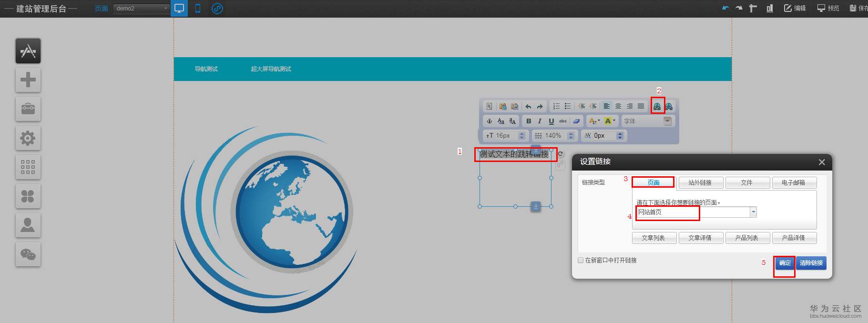Click the blue undo arrow in top bar
The height and width of the screenshot is (323, 868).
(x=725, y=8)
